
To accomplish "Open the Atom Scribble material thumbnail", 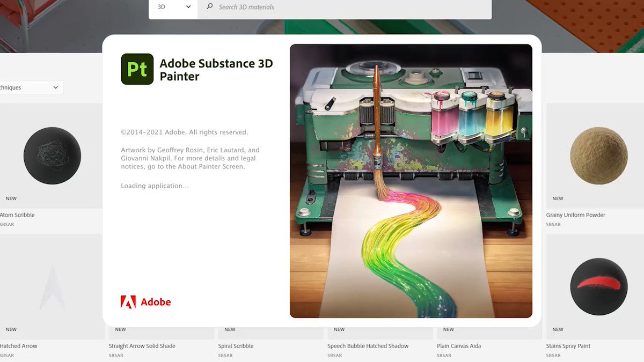I will (x=51, y=156).
